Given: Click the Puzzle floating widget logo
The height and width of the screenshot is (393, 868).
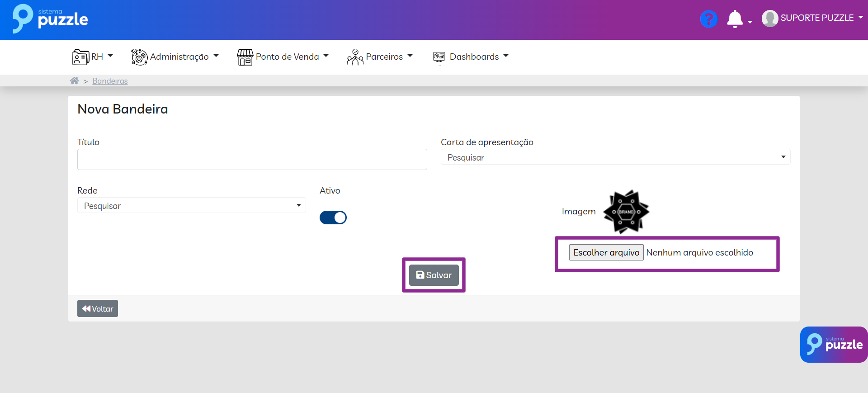Looking at the screenshot, I should click(x=834, y=345).
